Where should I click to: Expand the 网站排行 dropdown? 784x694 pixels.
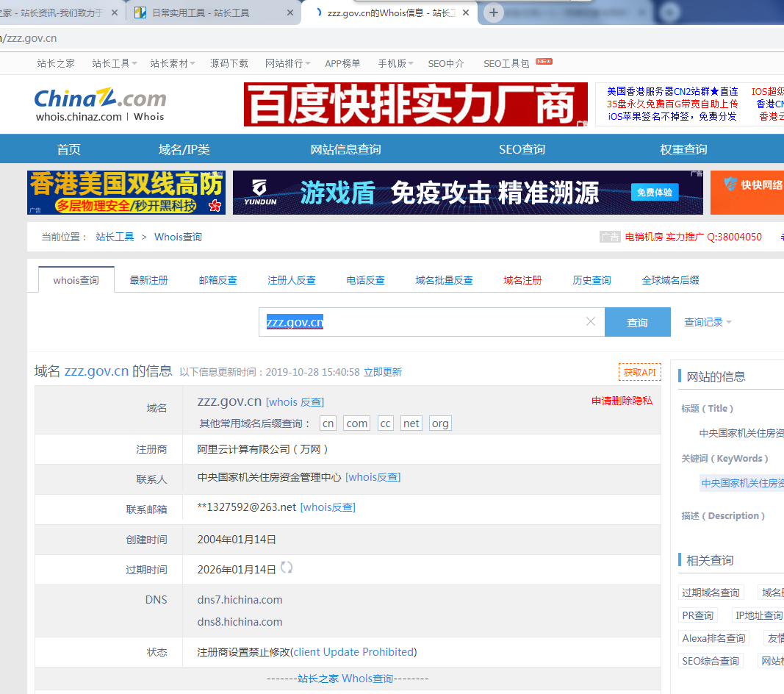[287, 63]
